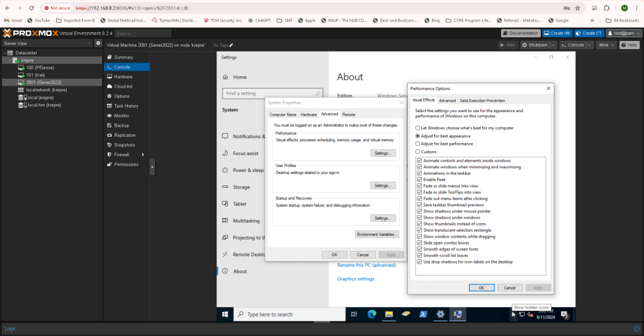Open the Hardware panel in VM menu
Screen dimensions: 644x336
(x=123, y=76)
